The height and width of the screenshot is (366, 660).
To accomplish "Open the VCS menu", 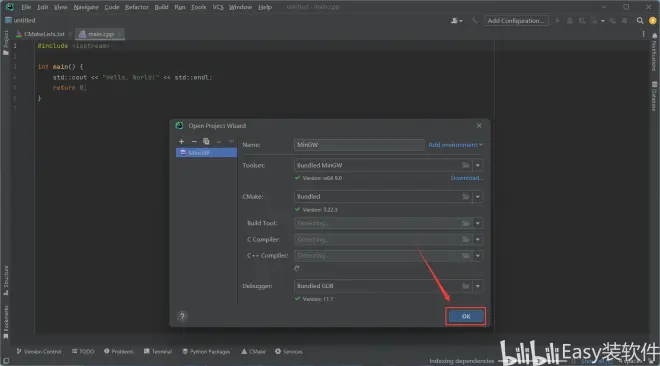I will pos(218,7).
